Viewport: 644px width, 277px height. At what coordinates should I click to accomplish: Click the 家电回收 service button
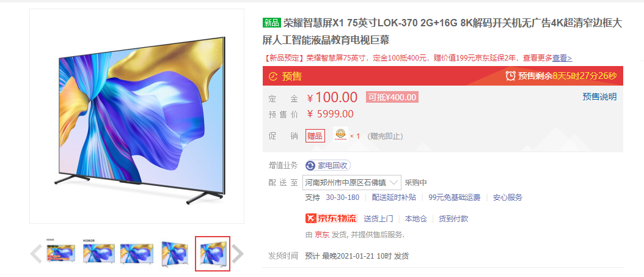click(x=327, y=166)
